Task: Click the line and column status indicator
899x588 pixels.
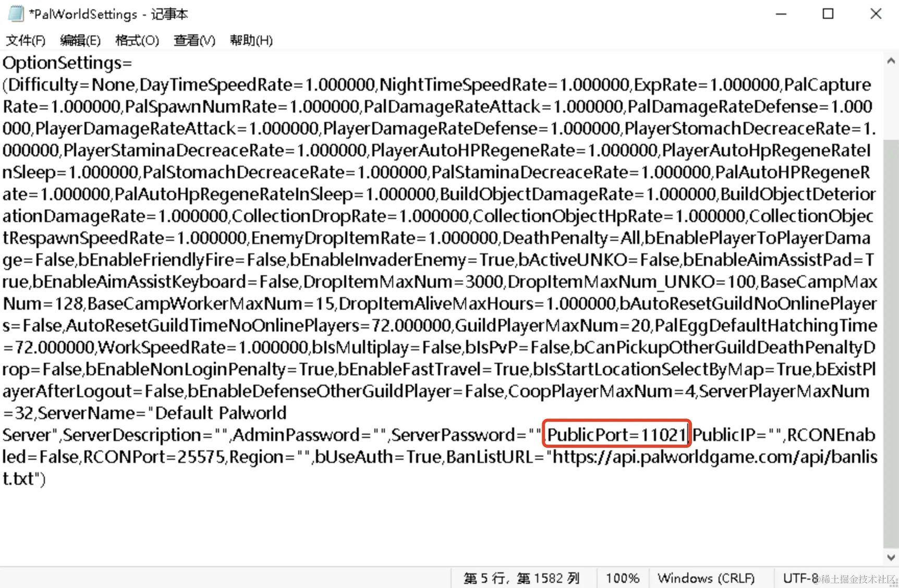Action: (522, 578)
